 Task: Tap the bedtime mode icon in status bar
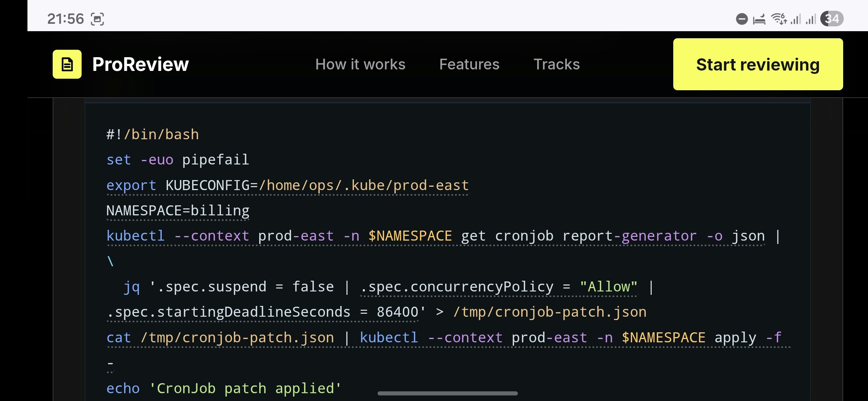tap(759, 19)
